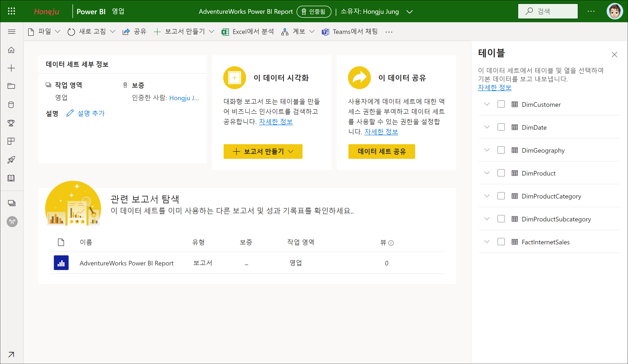Expand the DimDate table columns

click(x=487, y=127)
